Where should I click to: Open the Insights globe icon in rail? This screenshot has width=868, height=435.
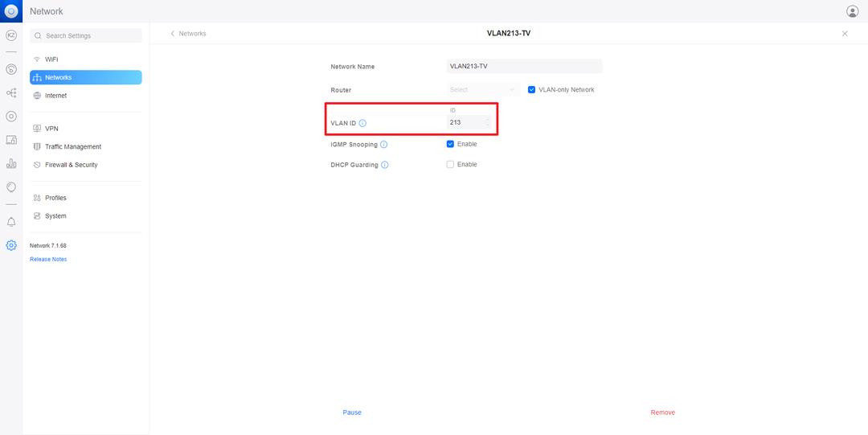tap(11, 187)
